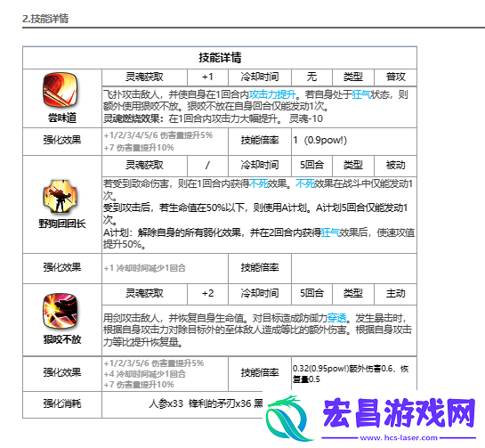This screenshot has height=448, width=485.
Task: Click 技能倍率 label beside 0.32(0.95pow!)
Action: (260, 372)
